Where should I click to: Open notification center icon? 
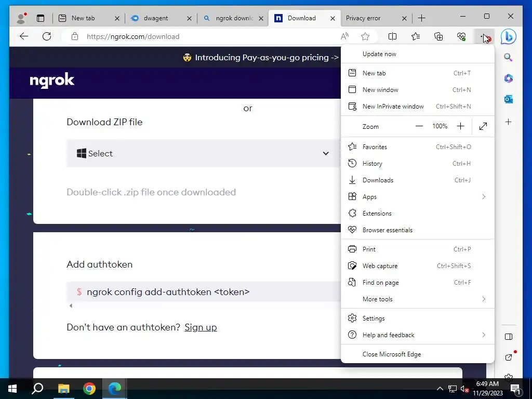pos(515,389)
